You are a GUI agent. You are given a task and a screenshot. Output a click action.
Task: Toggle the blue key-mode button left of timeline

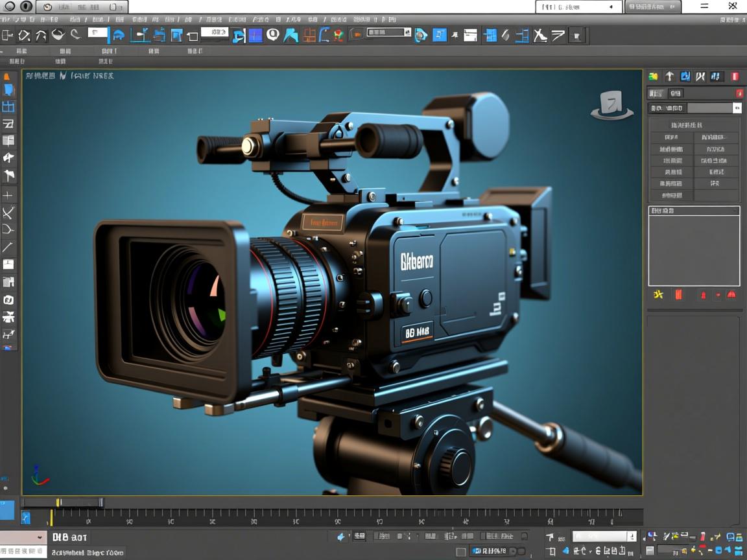(x=25, y=517)
